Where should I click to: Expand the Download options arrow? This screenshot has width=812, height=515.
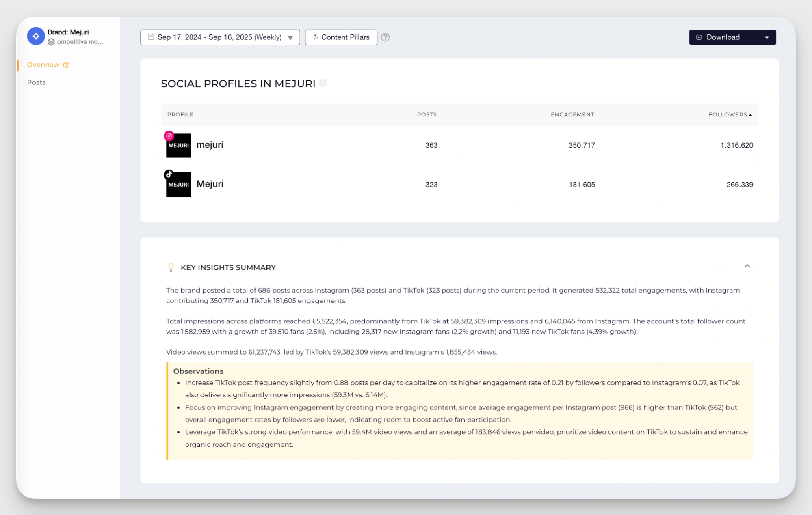tap(767, 37)
